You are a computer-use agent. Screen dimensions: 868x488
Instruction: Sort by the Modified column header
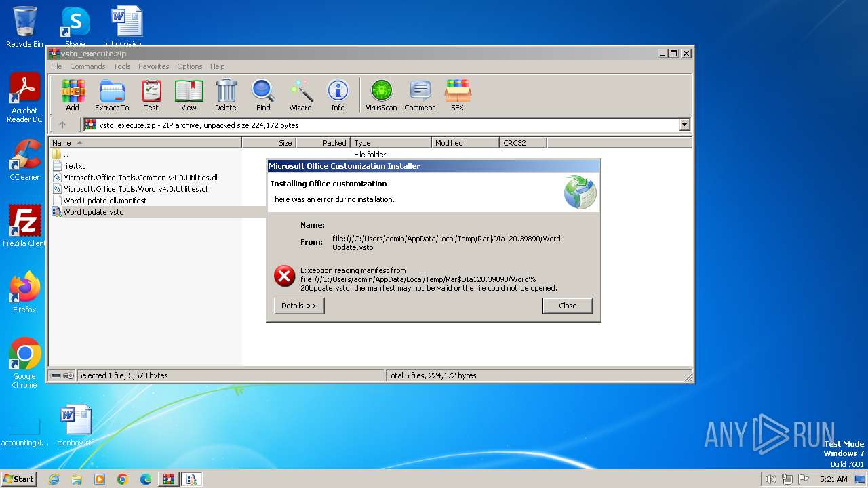tap(465, 142)
